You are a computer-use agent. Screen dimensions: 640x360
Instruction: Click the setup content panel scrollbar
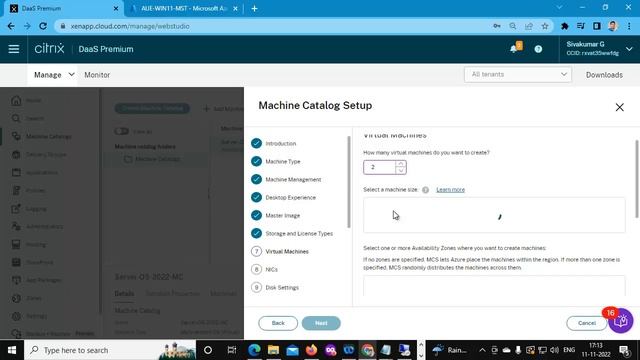tap(637, 179)
